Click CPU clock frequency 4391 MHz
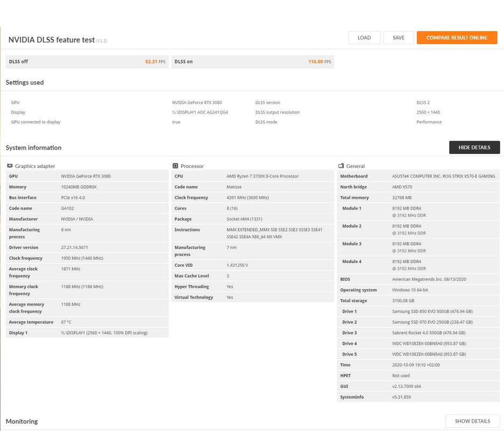504x431 pixels. point(248,198)
